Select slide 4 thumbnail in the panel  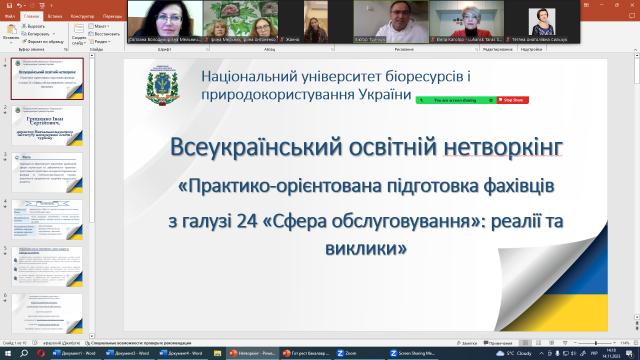tap(47, 220)
